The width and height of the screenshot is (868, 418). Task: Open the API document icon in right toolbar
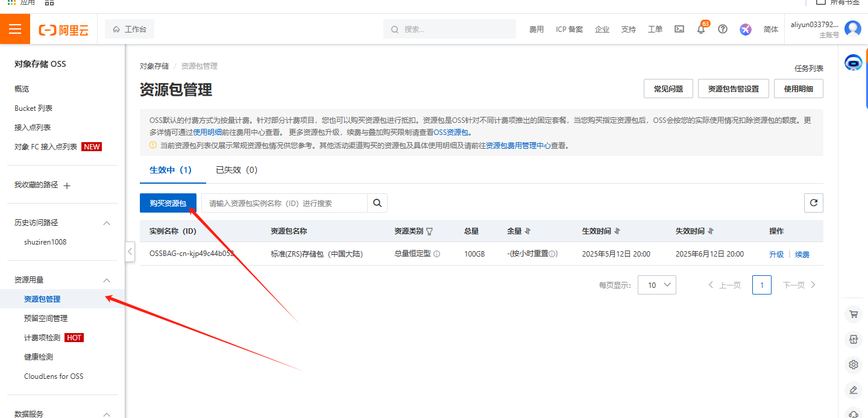[853, 339]
